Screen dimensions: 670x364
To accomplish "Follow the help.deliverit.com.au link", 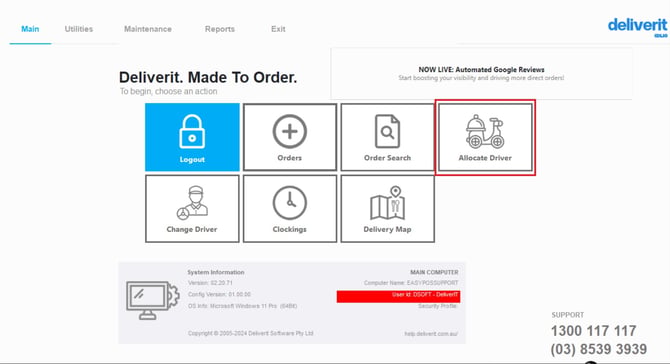I will 431,334.
